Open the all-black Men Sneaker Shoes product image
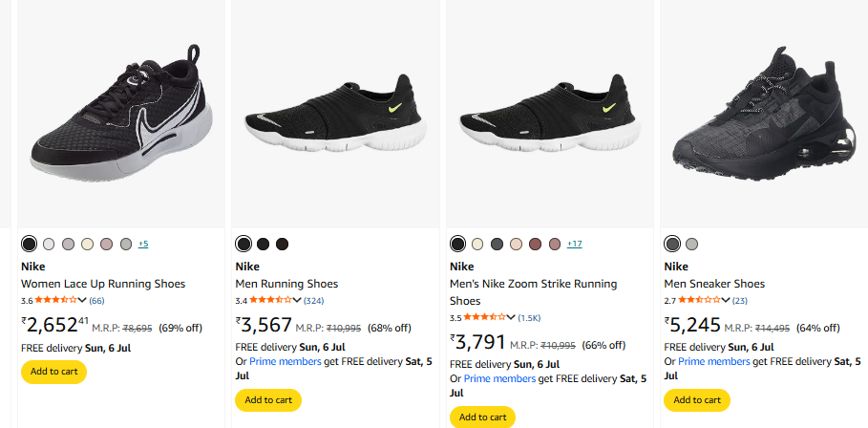 click(x=763, y=115)
